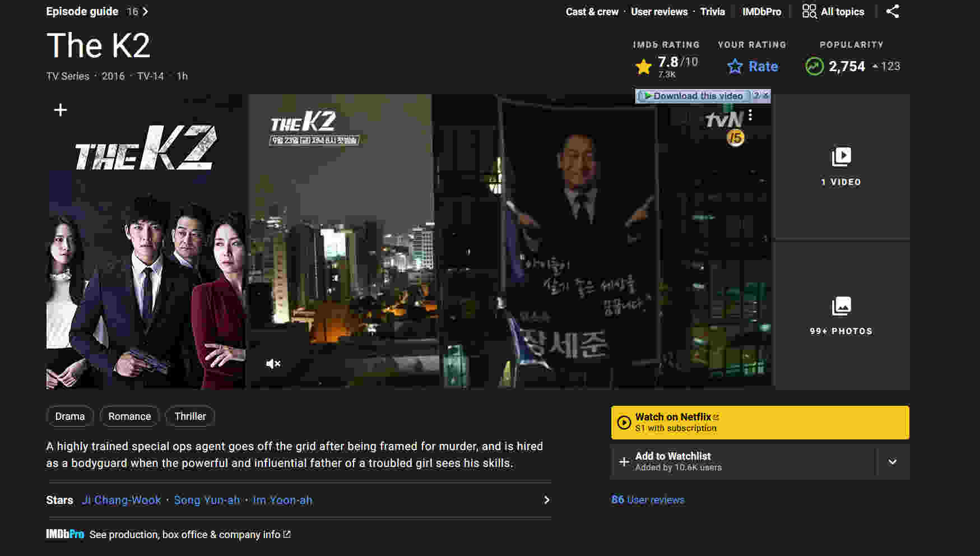Select the Thriller genre chip
The width and height of the screenshot is (980, 556).
[190, 416]
